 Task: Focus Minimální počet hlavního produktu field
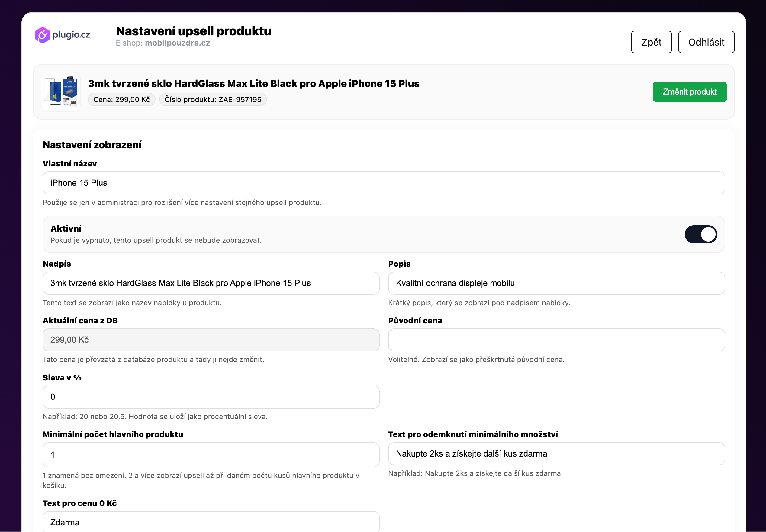(x=211, y=455)
